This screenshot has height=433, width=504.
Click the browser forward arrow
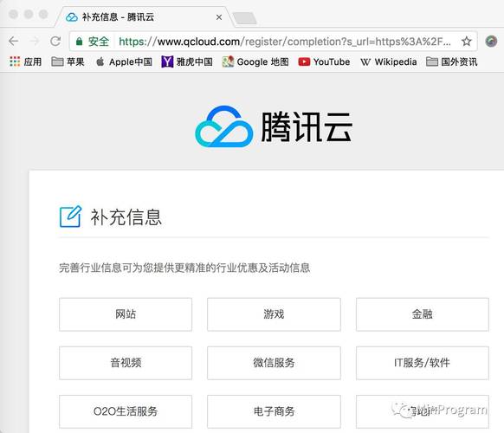(34, 42)
